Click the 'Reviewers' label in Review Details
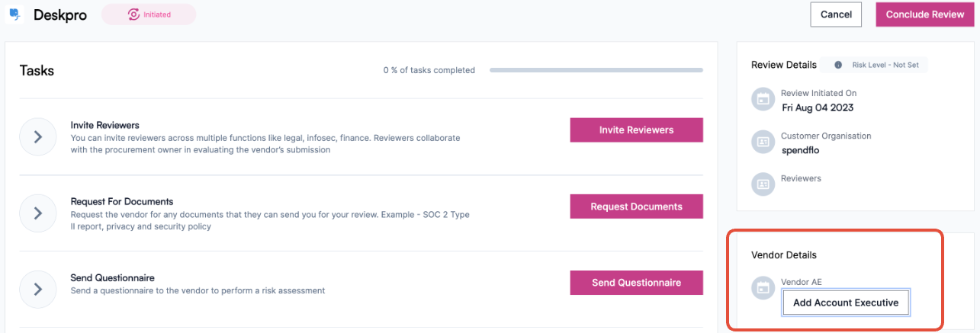The width and height of the screenshot is (980, 333). click(801, 178)
